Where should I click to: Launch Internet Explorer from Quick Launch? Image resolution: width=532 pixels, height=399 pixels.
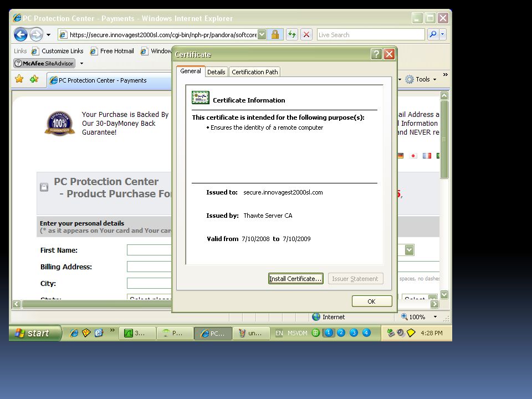pos(74,333)
